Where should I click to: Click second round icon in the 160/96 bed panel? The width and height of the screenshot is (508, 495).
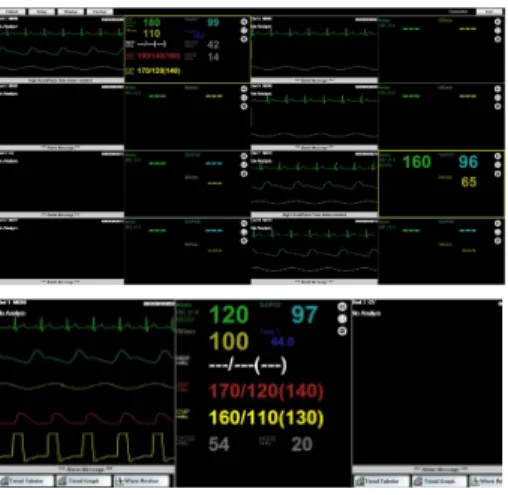[498, 165]
